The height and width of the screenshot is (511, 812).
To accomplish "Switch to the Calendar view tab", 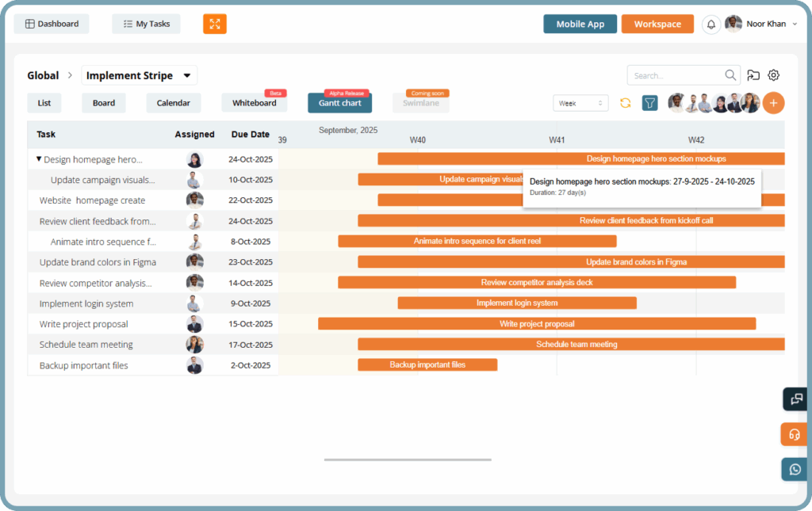I will click(x=173, y=103).
